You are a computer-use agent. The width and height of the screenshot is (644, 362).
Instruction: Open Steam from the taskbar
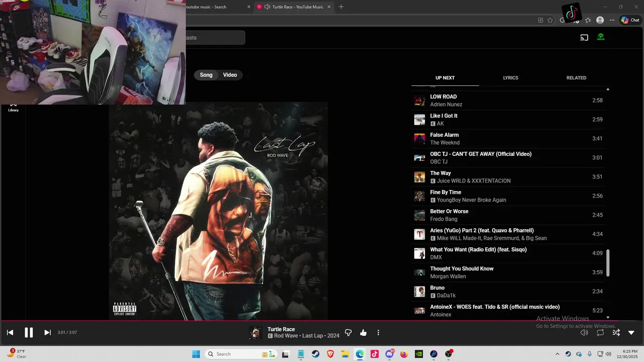tap(316, 354)
